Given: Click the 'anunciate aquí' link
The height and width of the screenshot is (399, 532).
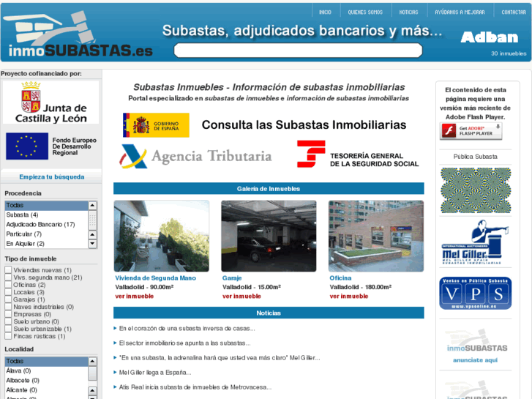Looking at the screenshot, I should (x=476, y=360).
